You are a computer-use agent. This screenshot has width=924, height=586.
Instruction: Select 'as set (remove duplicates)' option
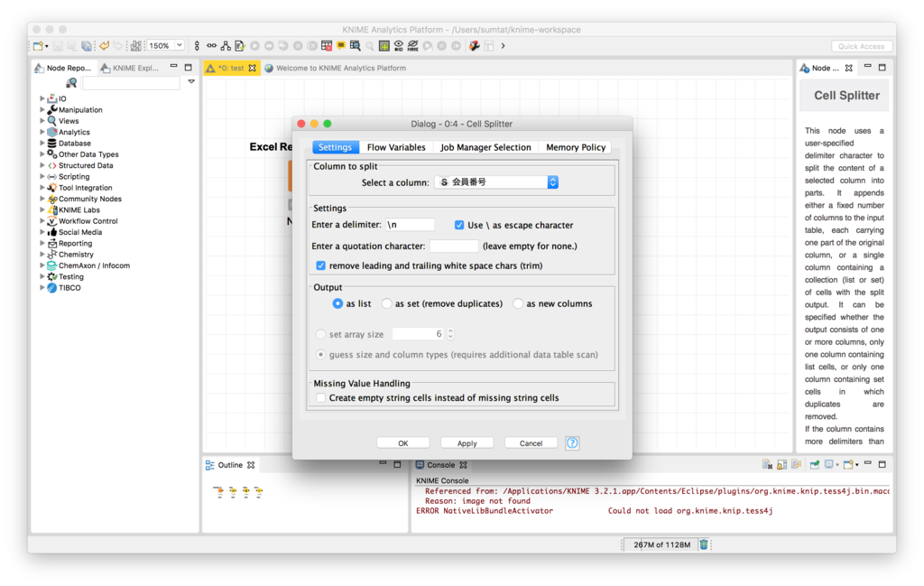coord(386,303)
